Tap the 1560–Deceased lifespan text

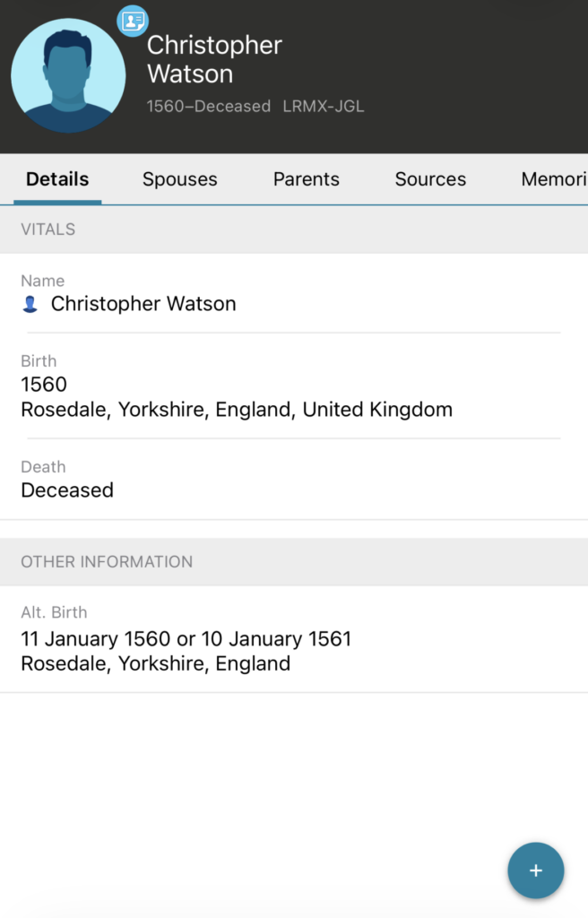tap(208, 106)
